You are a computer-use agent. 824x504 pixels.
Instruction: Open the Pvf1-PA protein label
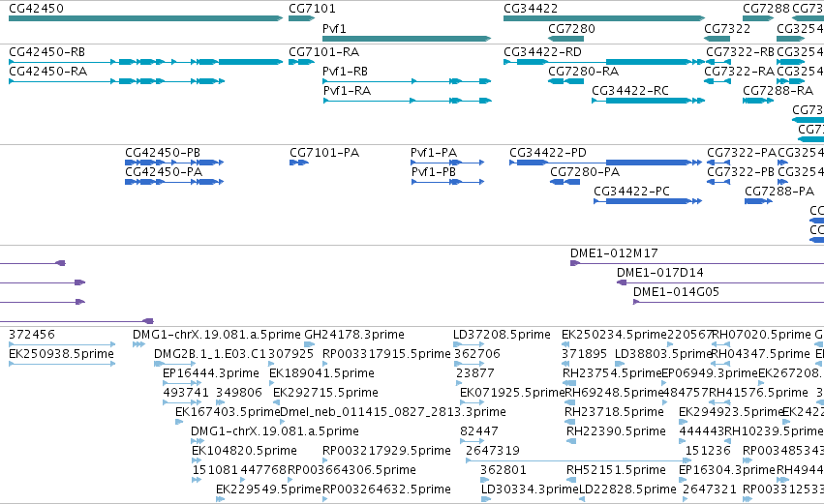tap(434, 153)
